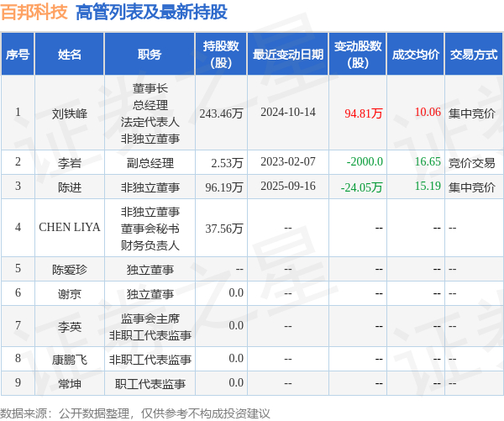The height and width of the screenshot is (421, 504).
Task: Select the 职务 column header
Action: click(150, 55)
